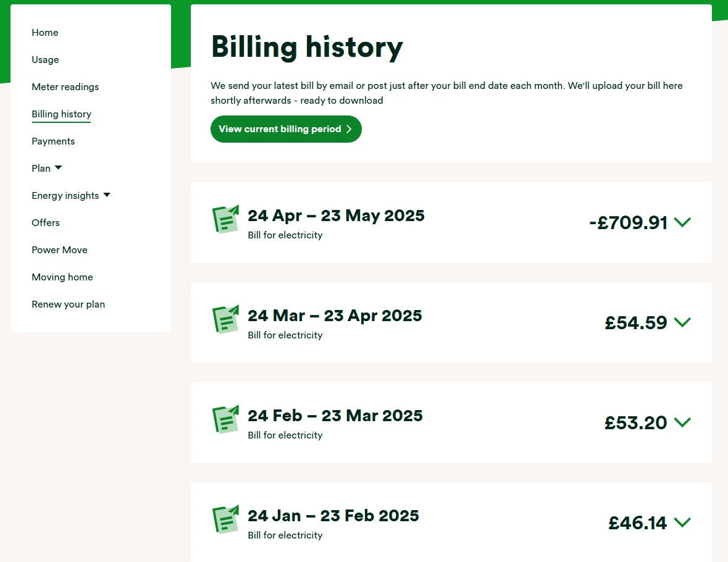Expand the £46.14 bill details
The width and height of the screenshot is (728, 562).
pyautogui.click(x=682, y=522)
